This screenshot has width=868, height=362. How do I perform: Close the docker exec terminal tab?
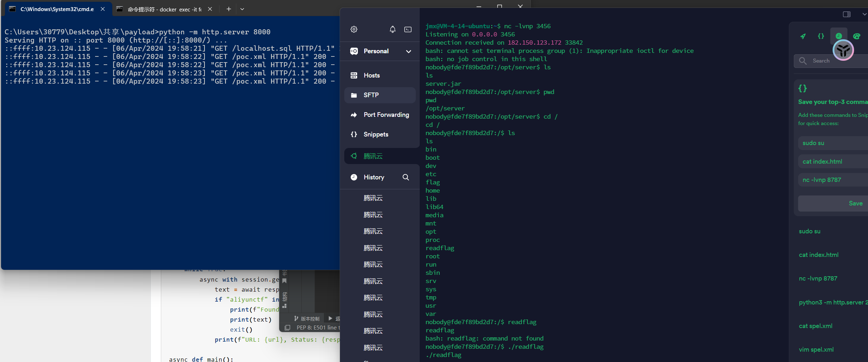[x=210, y=9]
